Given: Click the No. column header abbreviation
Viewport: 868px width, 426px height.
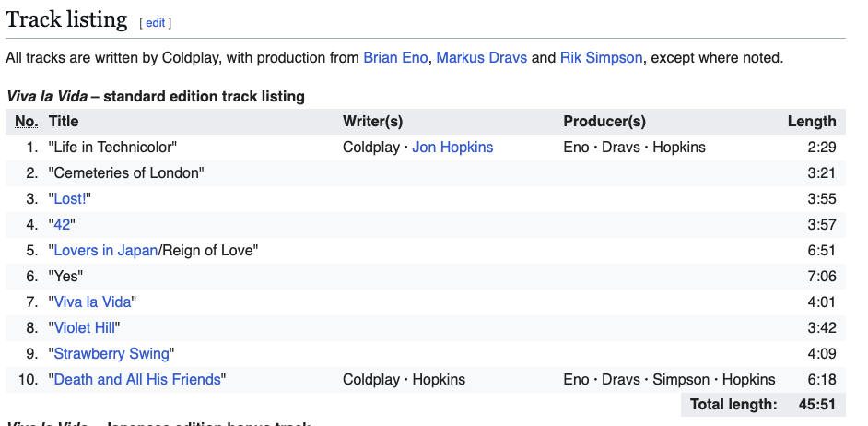Looking at the screenshot, I should (x=27, y=122).
